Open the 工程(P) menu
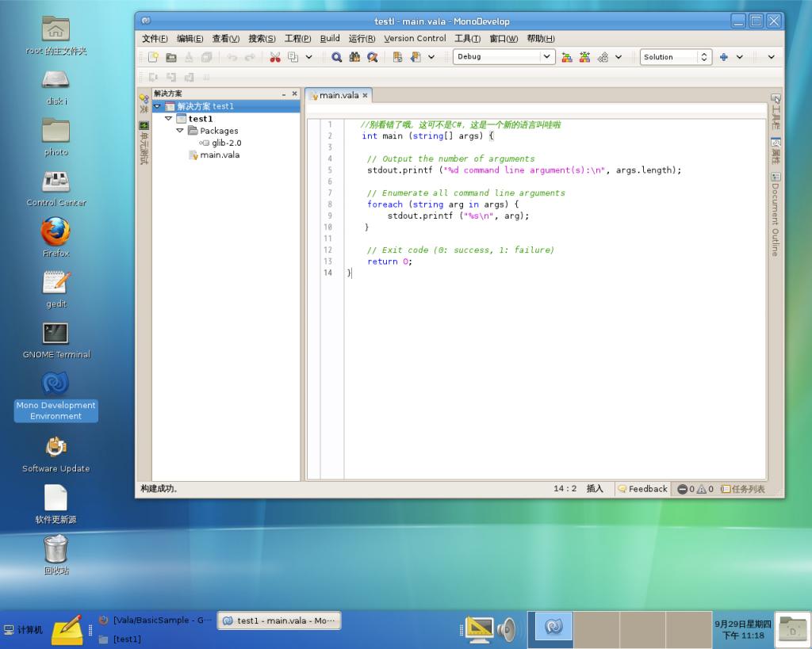Screen dimensions: 812x649 298,38
